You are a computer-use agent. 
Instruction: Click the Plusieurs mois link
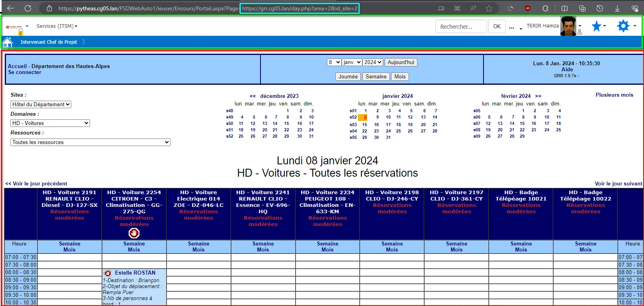click(614, 95)
